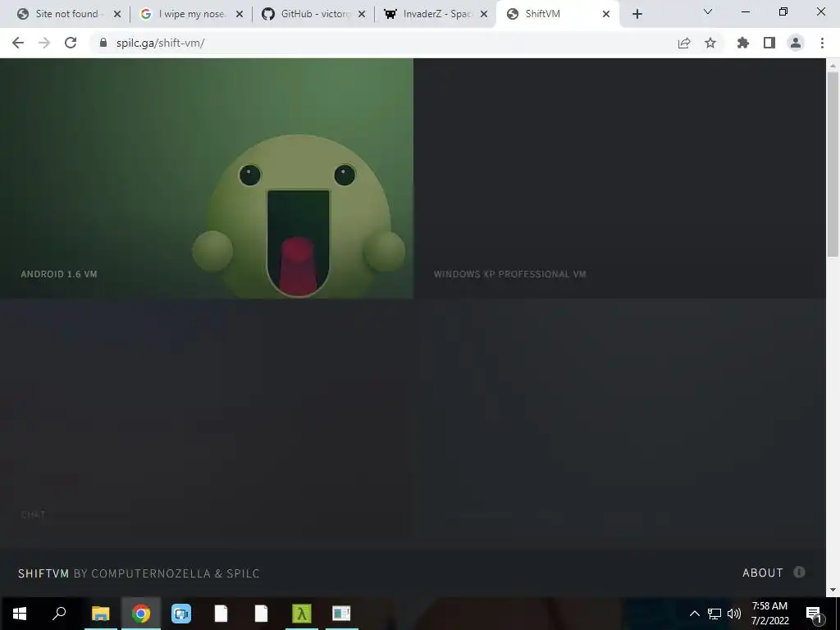Viewport: 840px width, 630px height.
Task: Open the network status tray icon
Action: 714,614
